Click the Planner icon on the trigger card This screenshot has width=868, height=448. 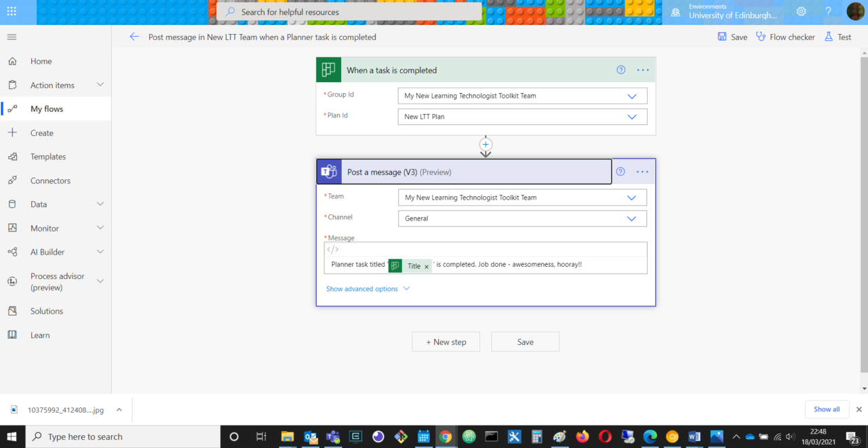tap(328, 69)
